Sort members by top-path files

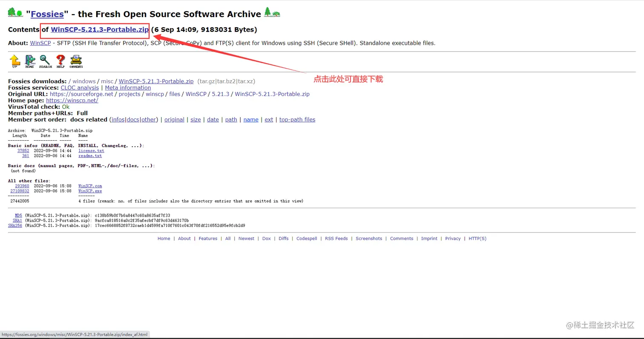pos(297,120)
